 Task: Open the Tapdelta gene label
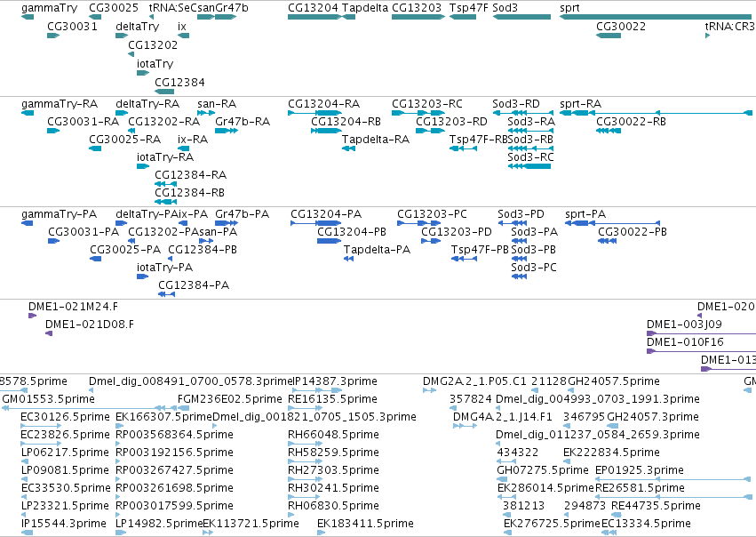pos(364,8)
